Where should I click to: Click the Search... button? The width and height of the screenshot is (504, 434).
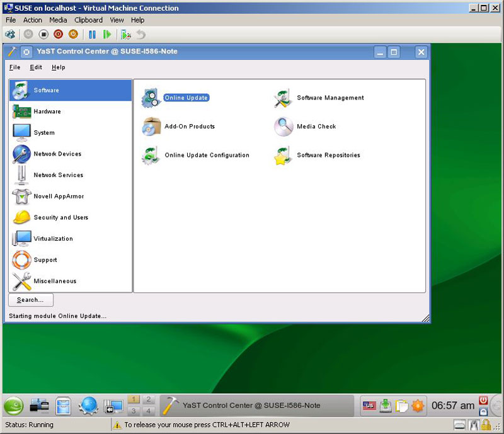tap(31, 300)
